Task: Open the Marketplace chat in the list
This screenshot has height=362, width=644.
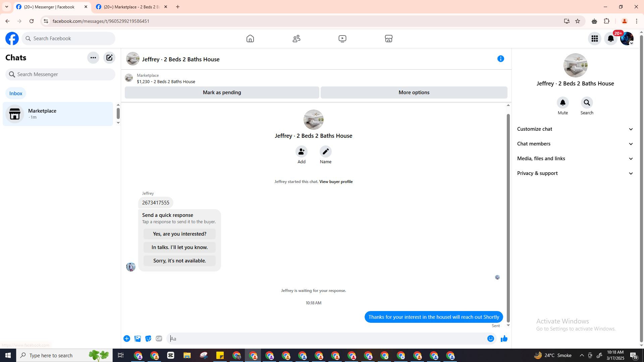Action: pos(58,114)
